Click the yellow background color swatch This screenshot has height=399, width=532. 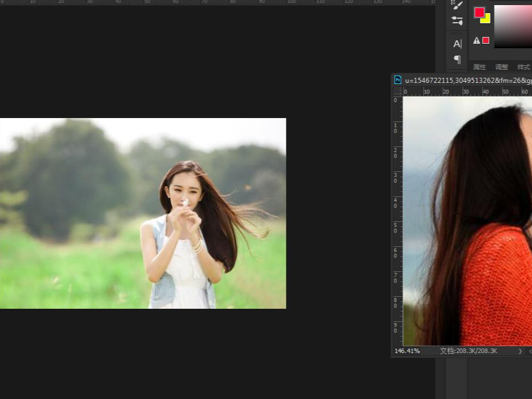pos(487,20)
